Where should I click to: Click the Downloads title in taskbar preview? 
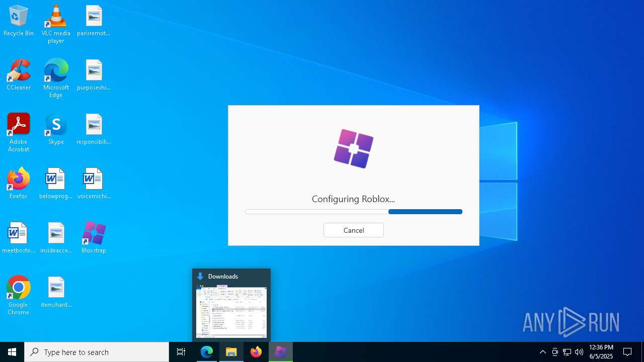(223, 277)
